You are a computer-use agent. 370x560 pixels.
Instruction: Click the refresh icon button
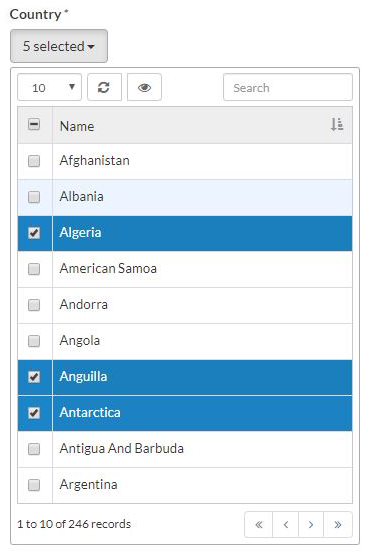coord(104,87)
